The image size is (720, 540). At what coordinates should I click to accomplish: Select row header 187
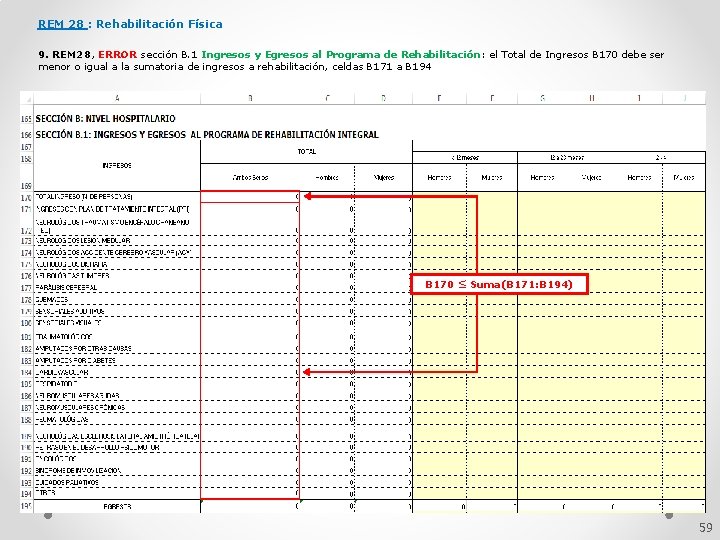point(27,408)
